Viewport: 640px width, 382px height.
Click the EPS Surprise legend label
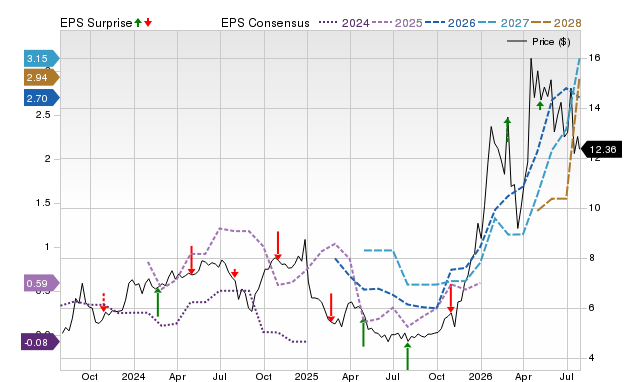(x=96, y=23)
